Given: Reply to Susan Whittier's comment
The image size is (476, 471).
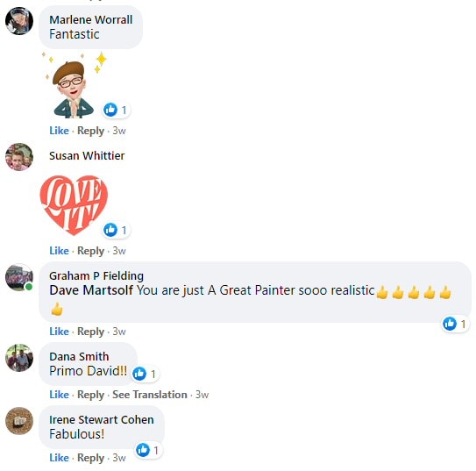Looking at the screenshot, I should click(x=90, y=251).
